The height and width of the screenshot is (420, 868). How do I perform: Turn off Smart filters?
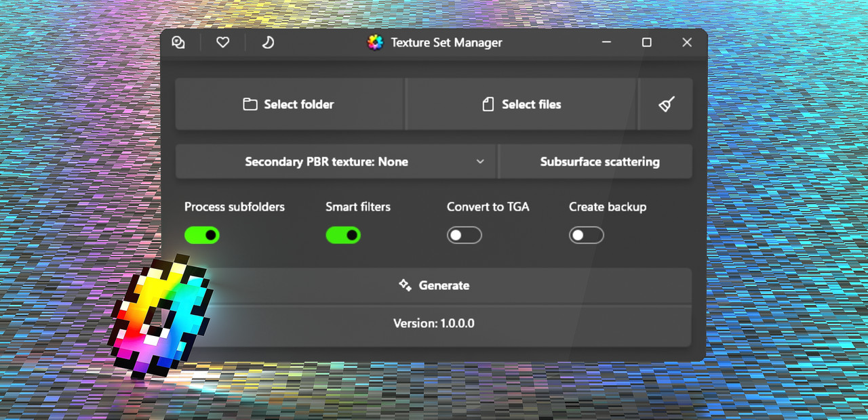[343, 235]
